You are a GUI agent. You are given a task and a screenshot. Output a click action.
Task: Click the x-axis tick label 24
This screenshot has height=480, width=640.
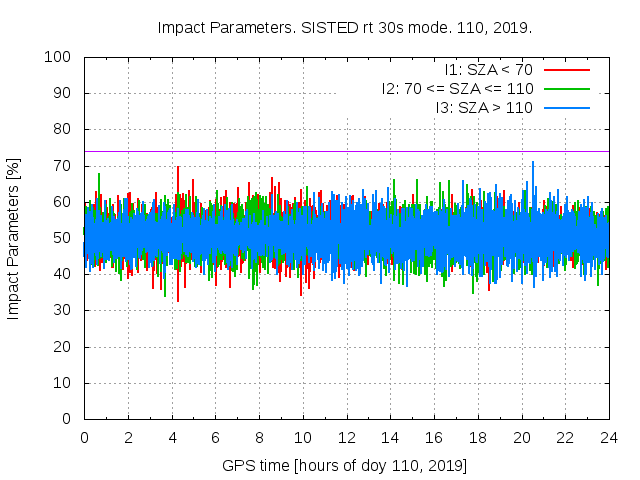pyautogui.click(x=609, y=438)
